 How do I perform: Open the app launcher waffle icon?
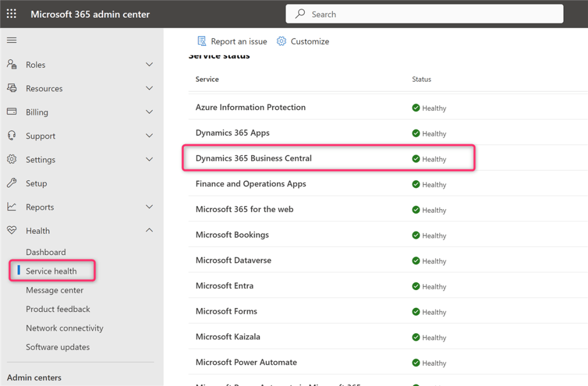tap(11, 14)
